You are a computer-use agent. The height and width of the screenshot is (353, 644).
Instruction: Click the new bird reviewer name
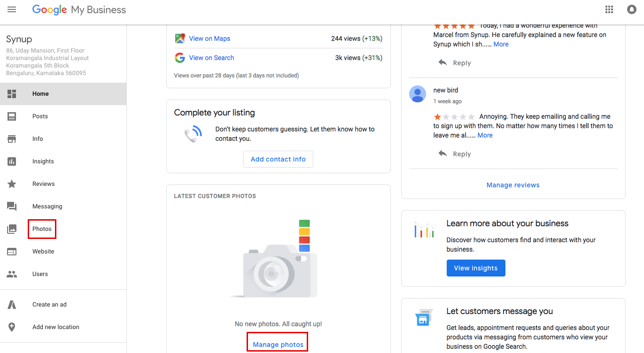[x=446, y=90]
